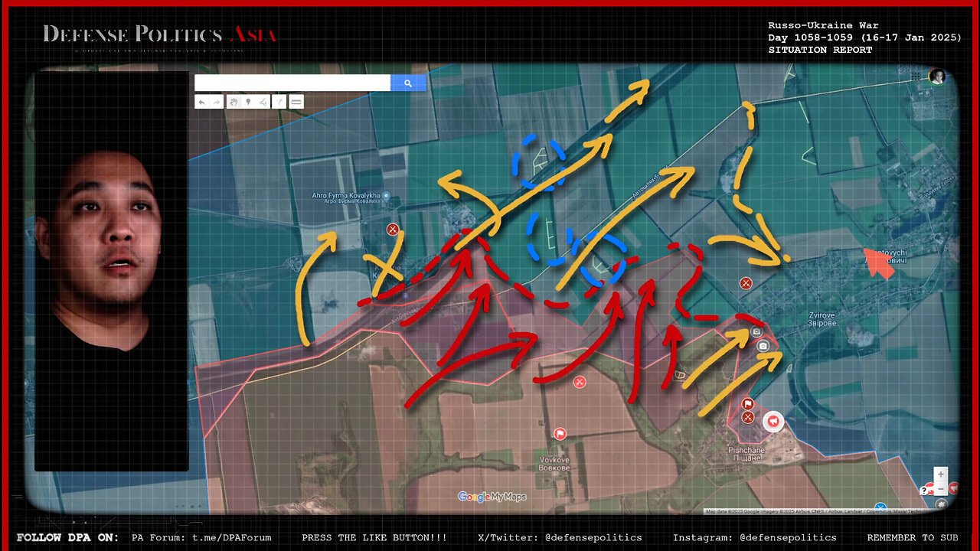The height and width of the screenshot is (551, 980).
Task: Select the Add directions tool
Action: pos(279,102)
